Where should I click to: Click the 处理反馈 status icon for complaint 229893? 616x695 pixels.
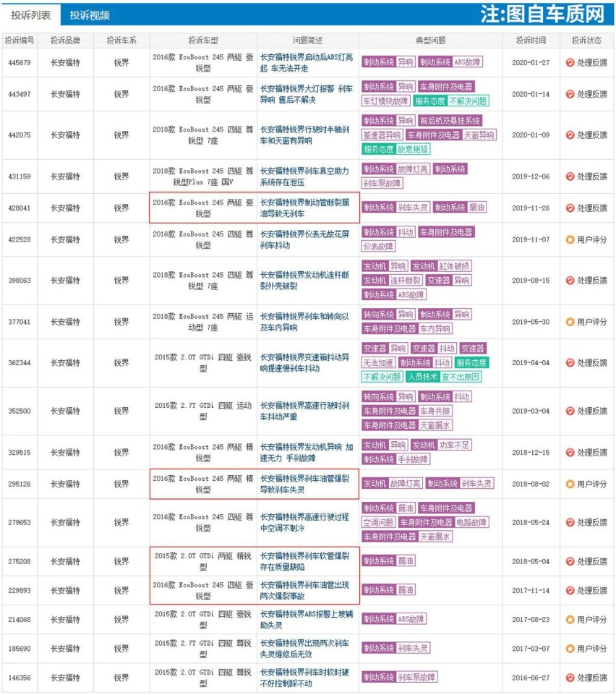pyautogui.click(x=570, y=590)
